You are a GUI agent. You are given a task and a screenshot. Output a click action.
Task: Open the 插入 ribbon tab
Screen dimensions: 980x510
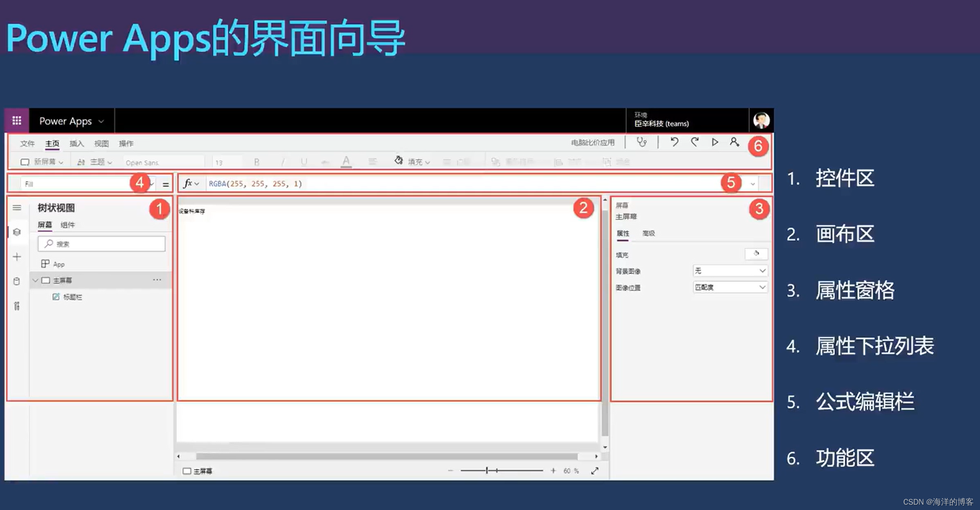tap(77, 143)
